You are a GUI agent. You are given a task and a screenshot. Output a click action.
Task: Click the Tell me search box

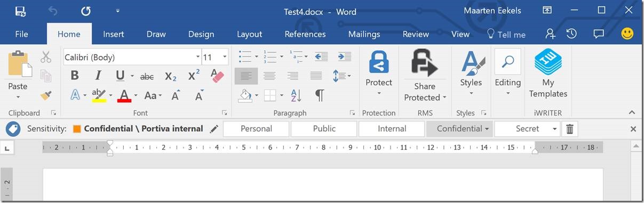tap(506, 34)
